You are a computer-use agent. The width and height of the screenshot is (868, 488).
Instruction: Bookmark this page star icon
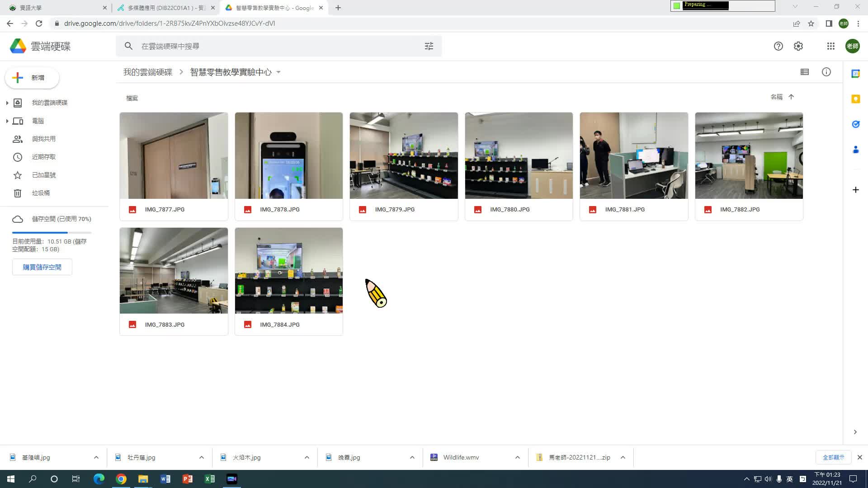point(811,23)
